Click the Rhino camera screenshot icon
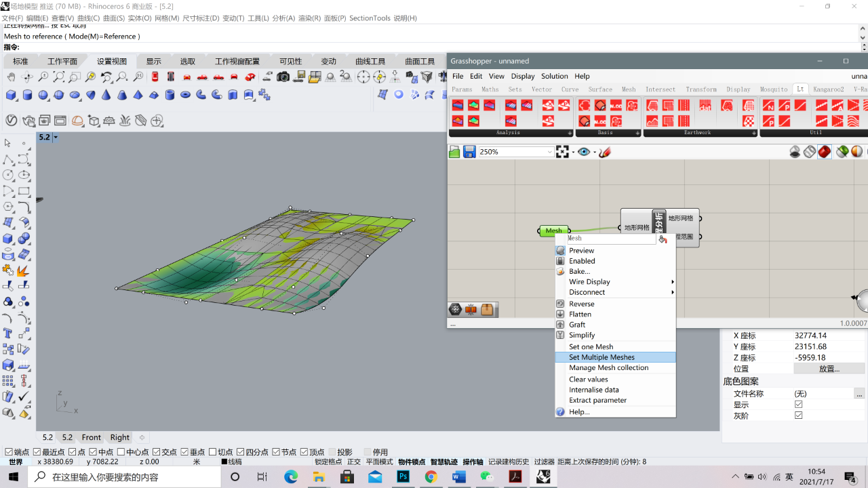This screenshot has width=868, height=488. click(283, 77)
